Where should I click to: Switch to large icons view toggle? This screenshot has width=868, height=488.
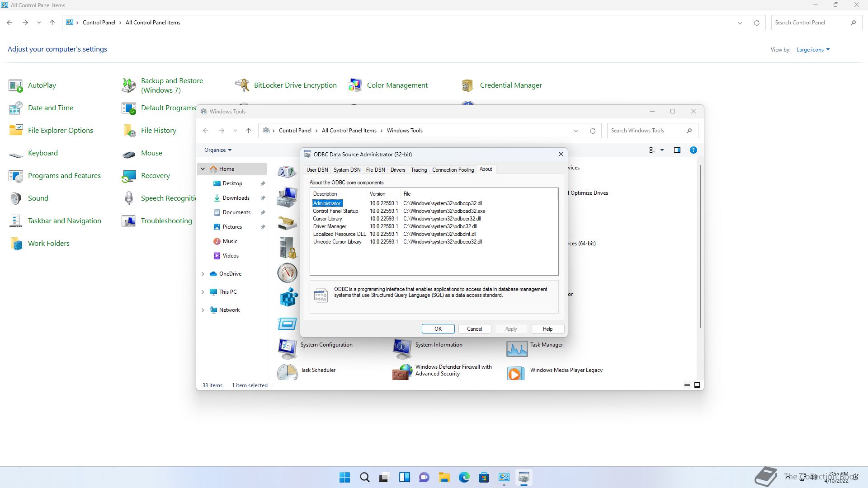point(697,385)
